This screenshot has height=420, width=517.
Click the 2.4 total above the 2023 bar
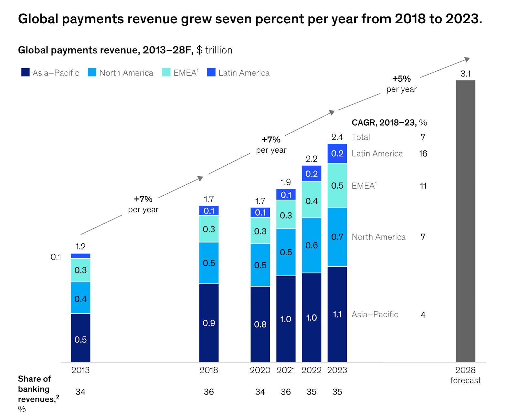[337, 137]
